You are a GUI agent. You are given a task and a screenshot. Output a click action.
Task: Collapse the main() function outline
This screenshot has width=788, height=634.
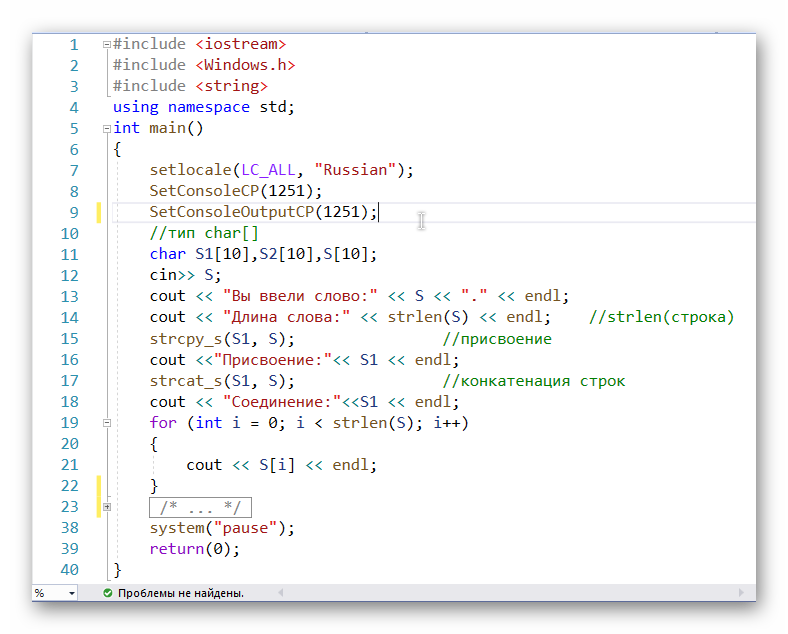tap(106, 128)
